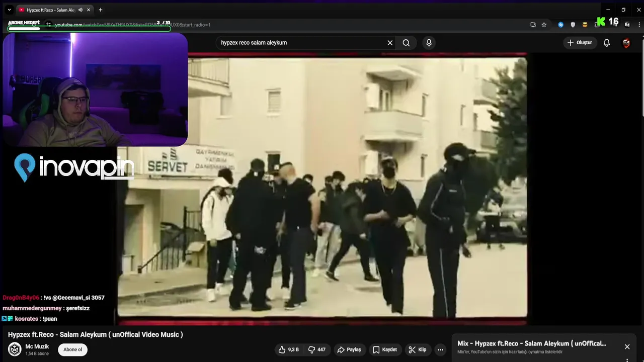Click the Mix playlist title
This screenshot has width=644, height=362.
(x=532, y=343)
